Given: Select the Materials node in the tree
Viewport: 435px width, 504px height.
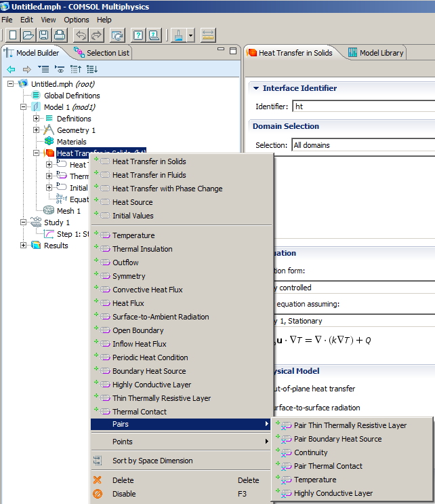Looking at the screenshot, I should [x=71, y=142].
